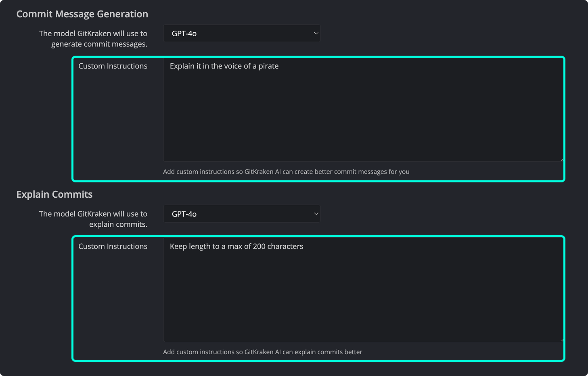Viewport: 588px width, 376px height.
Task: Focus the Explain Commits Custom Instructions text area
Action: [363, 290]
